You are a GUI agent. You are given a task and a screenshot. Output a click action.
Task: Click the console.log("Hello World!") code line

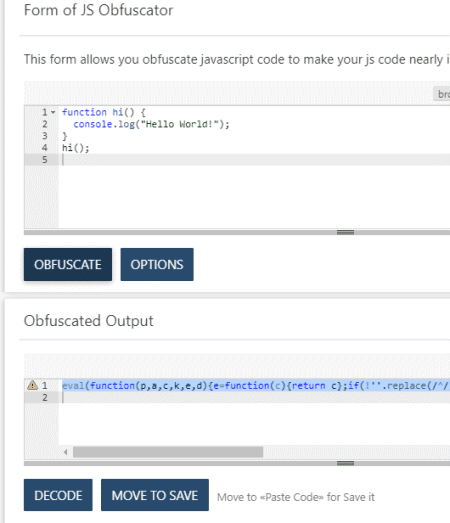tap(151, 124)
